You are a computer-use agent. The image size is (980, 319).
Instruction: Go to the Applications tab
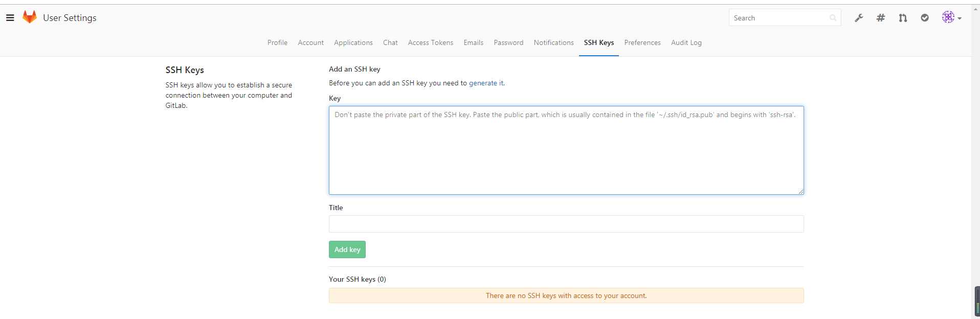coord(353,42)
